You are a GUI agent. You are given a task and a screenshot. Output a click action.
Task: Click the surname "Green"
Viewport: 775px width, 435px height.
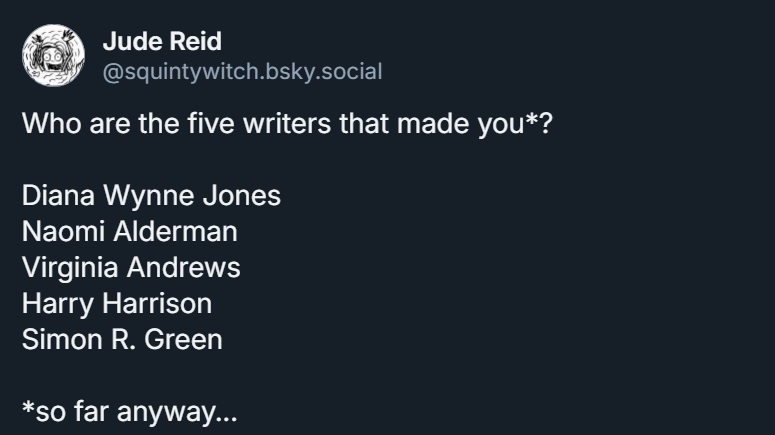[x=183, y=339]
